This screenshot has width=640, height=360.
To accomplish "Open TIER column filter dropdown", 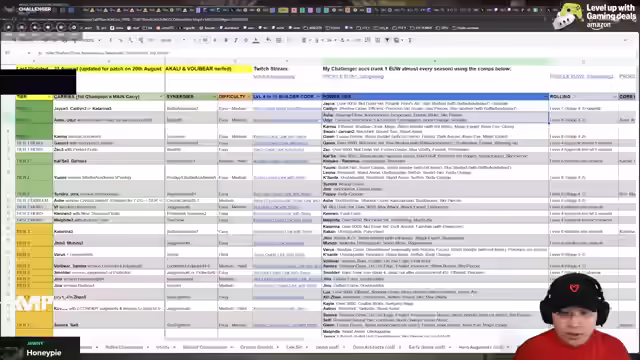I will click(49, 97).
